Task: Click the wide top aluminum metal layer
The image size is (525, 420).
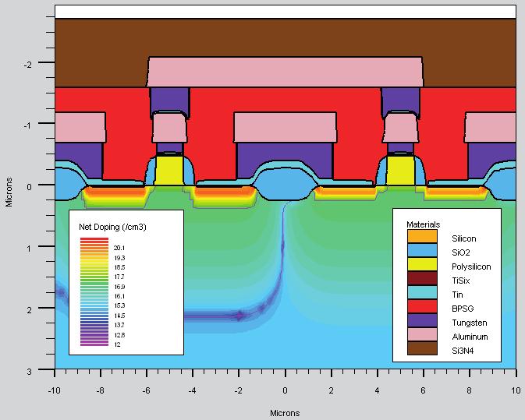Action: click(x=285, y=72)
